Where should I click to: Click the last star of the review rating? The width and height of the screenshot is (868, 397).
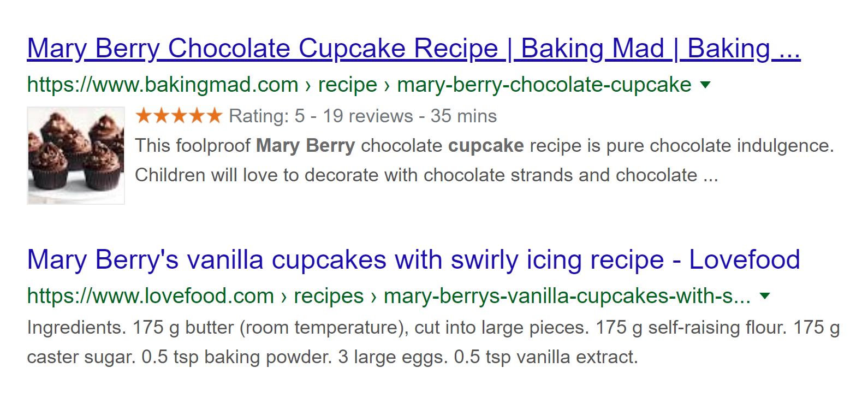pyautogui.click(x=215, y=116)
